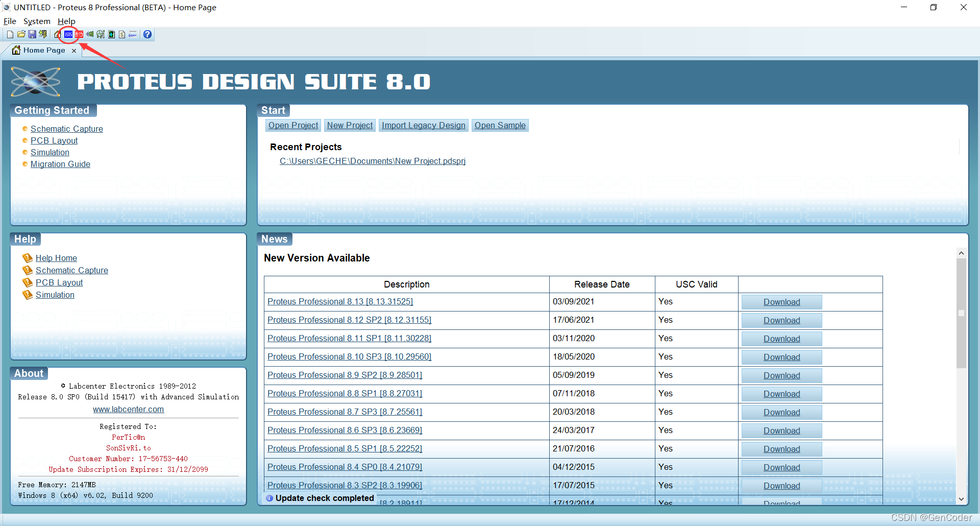Open the System menu

[x=37, y=21]
